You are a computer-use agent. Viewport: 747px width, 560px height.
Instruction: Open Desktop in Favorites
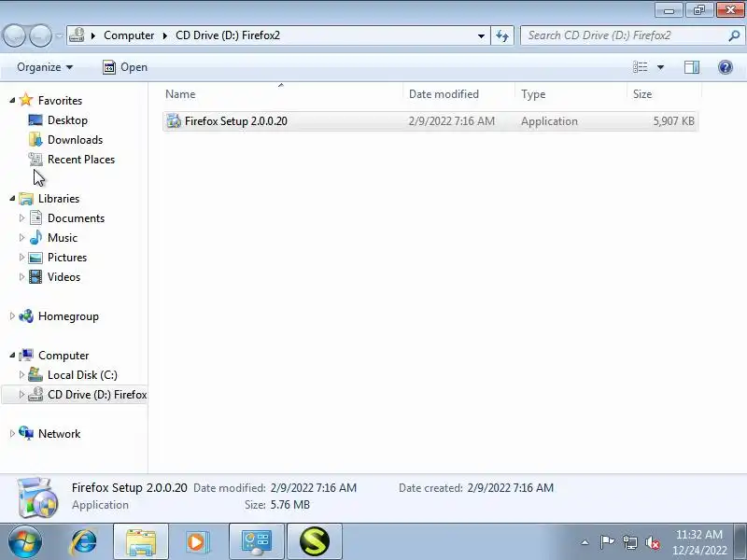[67, 120]
